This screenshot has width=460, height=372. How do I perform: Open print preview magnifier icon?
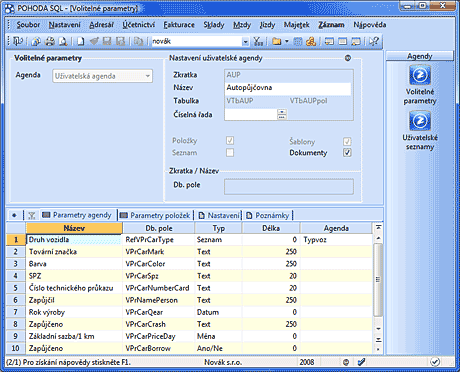coord(63,41)
